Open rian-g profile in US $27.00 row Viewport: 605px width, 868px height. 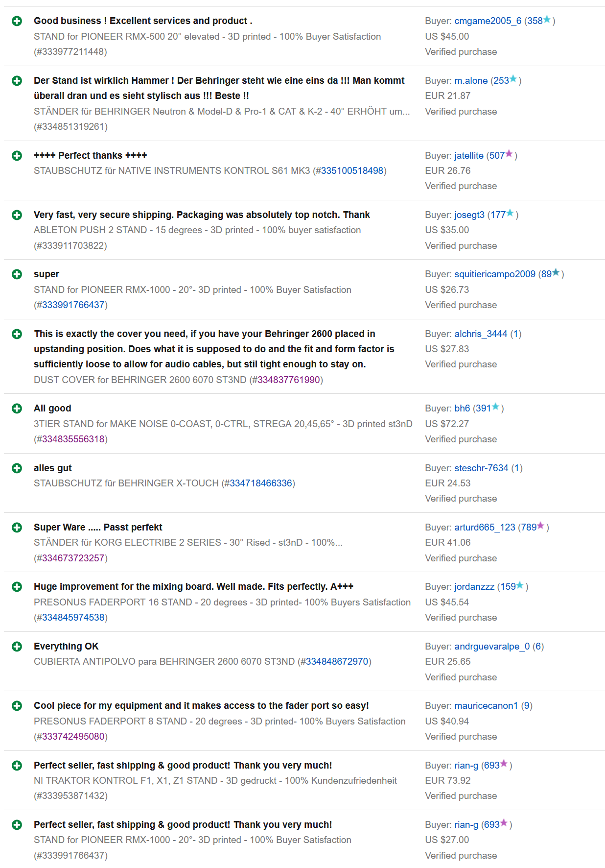pyautogui.click(x=466, y=825)
